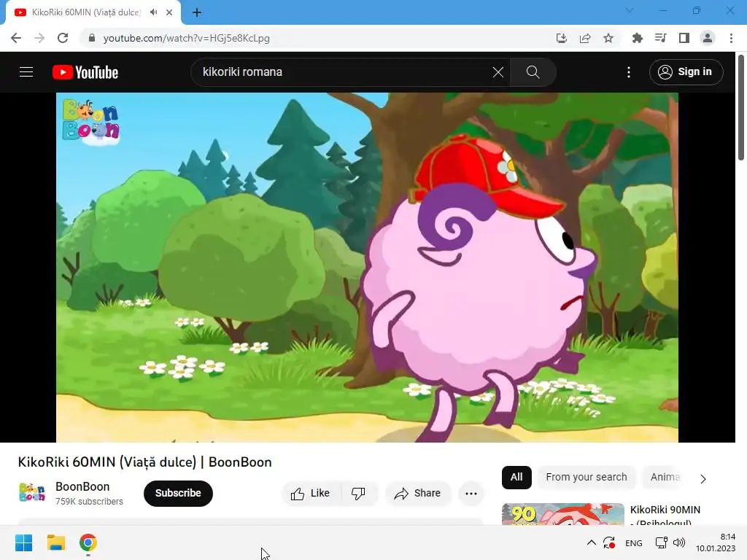Image resolution: width=747 pixels, height=560 pixels.
Task: Mute tab via speaker icon on tab
Action: (153, 12)
